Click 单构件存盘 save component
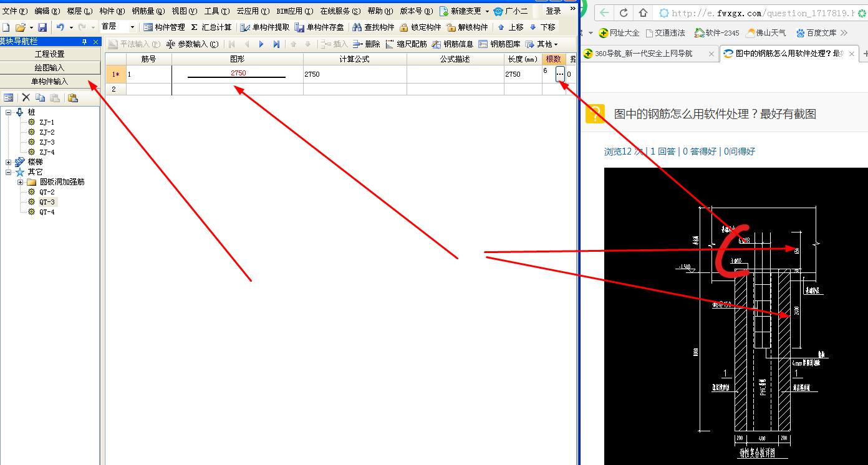868x465 pixels. [319, 27]
